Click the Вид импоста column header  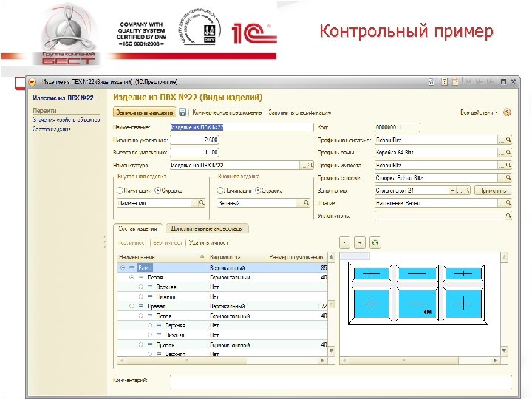[x=225, y=257]
